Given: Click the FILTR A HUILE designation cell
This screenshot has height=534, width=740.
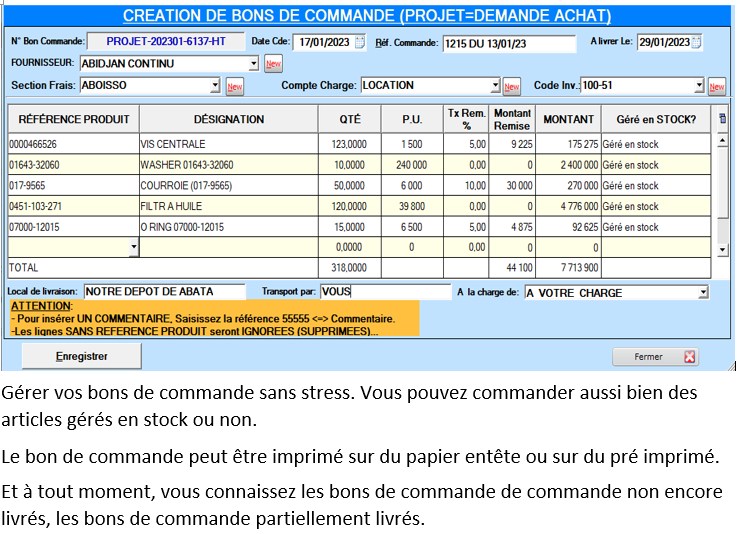Looking at the screenshot, I should pyautogui.click(x=229, y=206).
